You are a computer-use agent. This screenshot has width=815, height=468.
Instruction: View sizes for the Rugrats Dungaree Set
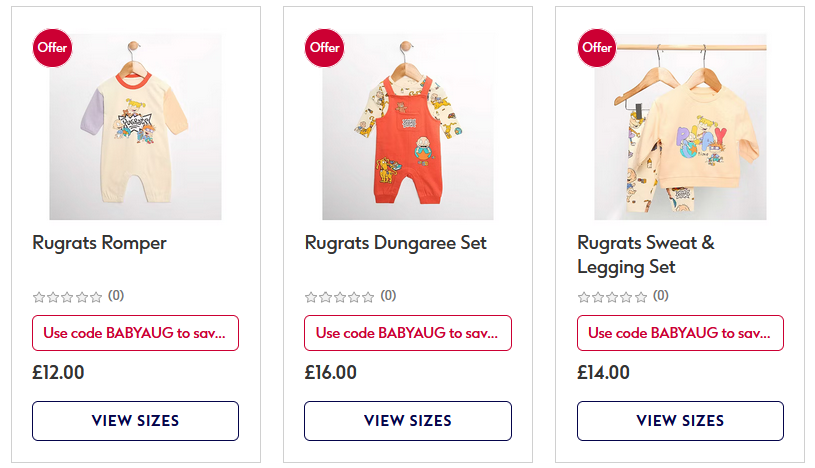tap(407, 421)
